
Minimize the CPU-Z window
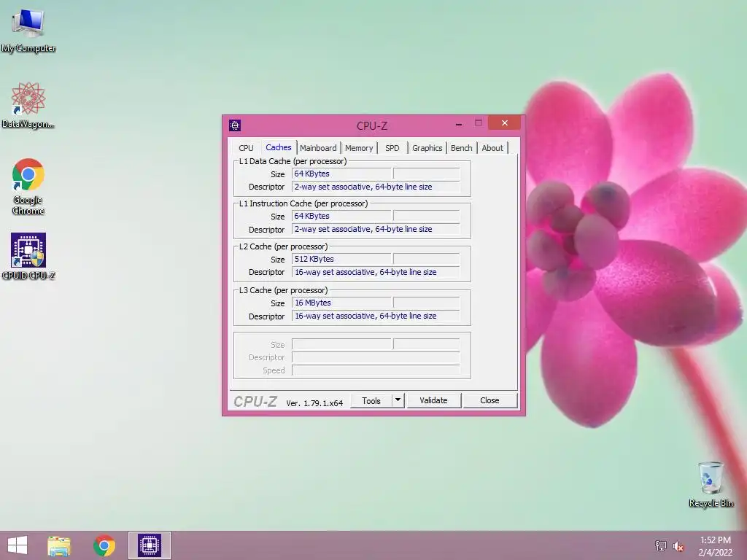click(459, 124)
